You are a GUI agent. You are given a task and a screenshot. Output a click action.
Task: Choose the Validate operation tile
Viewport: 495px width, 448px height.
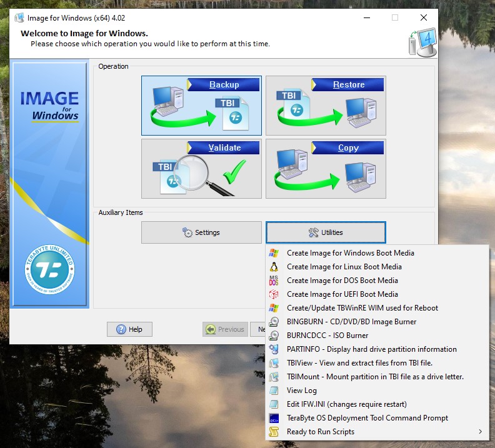click(201, 169)
